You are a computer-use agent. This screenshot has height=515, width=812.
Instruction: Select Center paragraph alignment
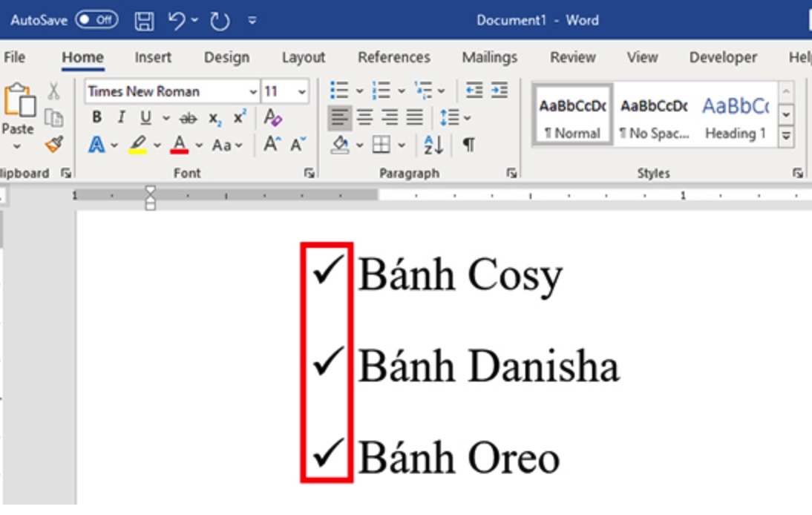(x=364, y=117)
